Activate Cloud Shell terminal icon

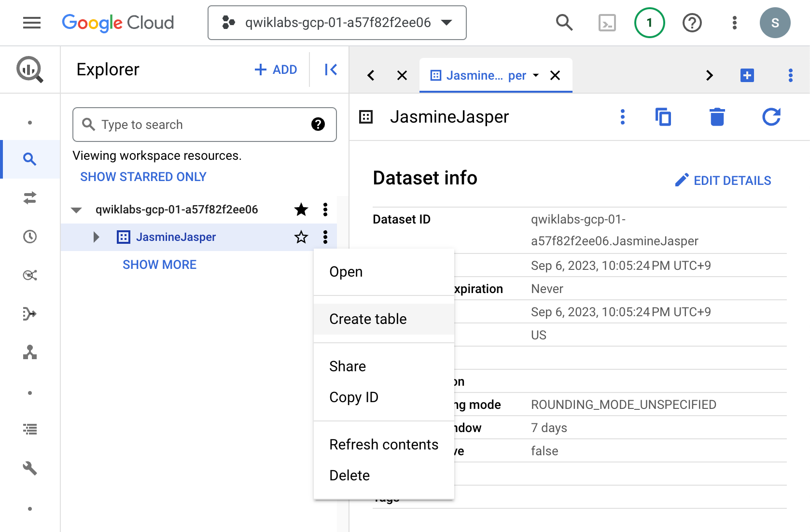(607, 23)
